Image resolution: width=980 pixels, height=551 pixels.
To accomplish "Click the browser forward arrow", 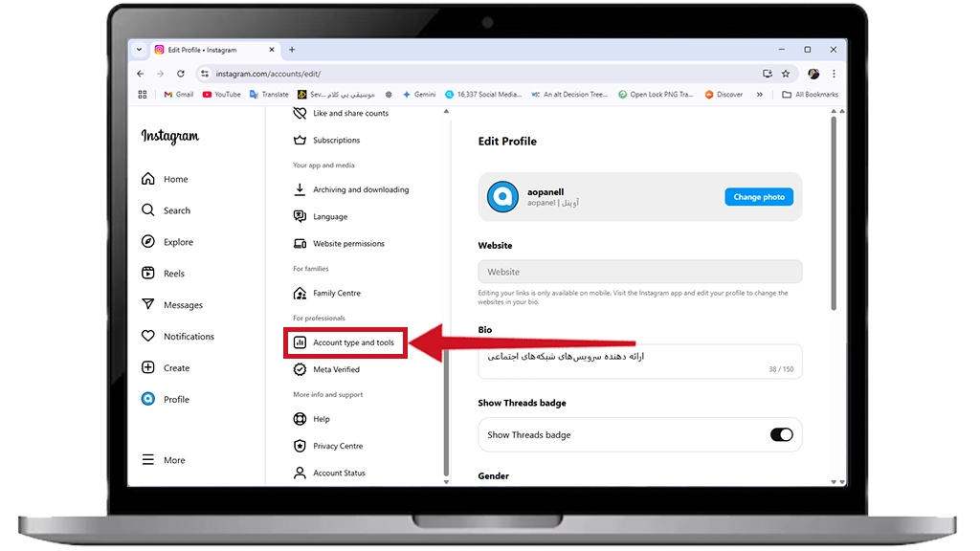I will (161, 74).
